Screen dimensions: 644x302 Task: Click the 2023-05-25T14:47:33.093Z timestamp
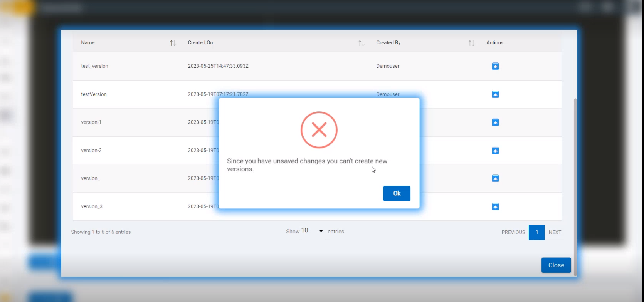[x=218, y=66]
